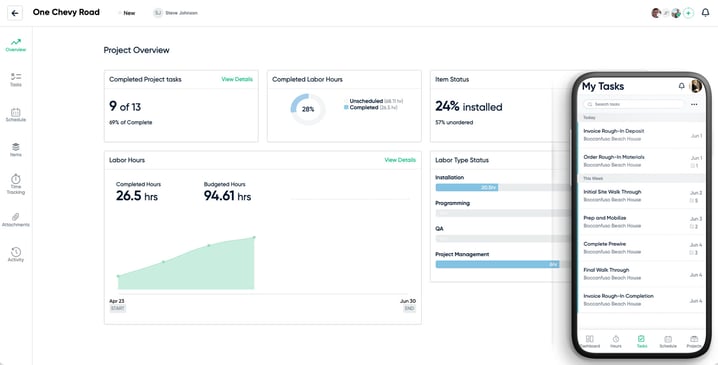Click the back arrow button
Image resolution: width=718 pixels, height=365 pixels.
[x=15, y=13]
